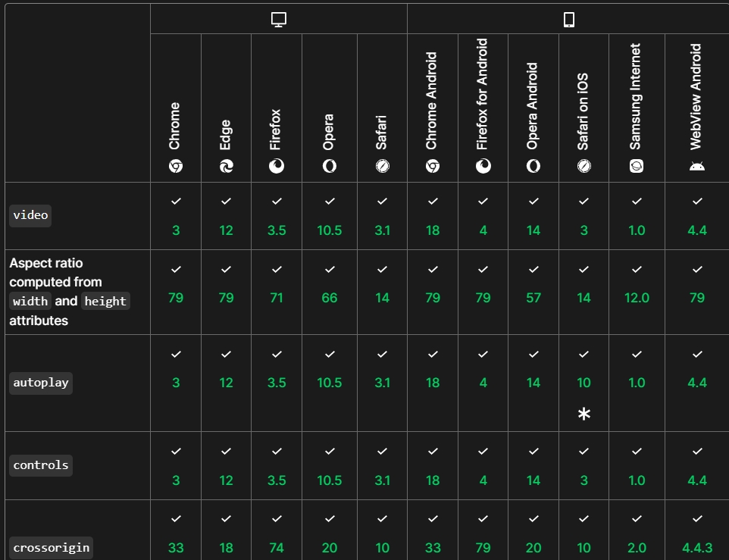The image size is (729, 560).
Task: Select the controls feature label
Action: [x=41, y=465]
